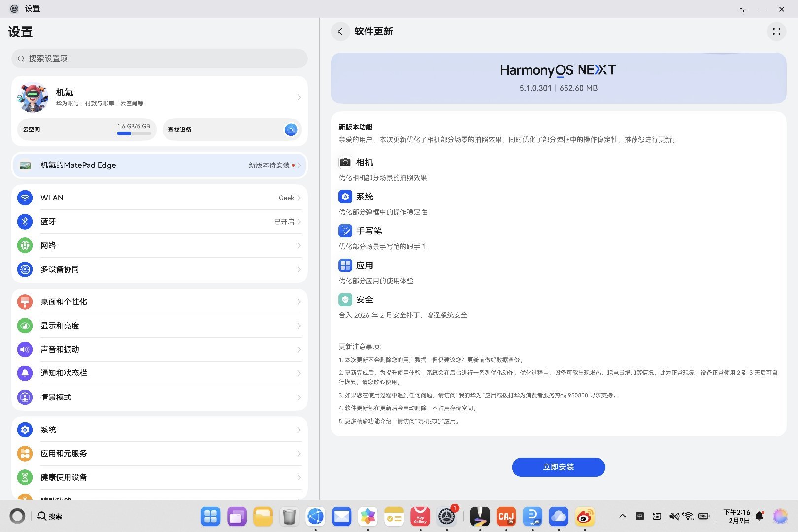Toggle the 查找设备 find device switch

pyautogui.click(x=291, y=130)
